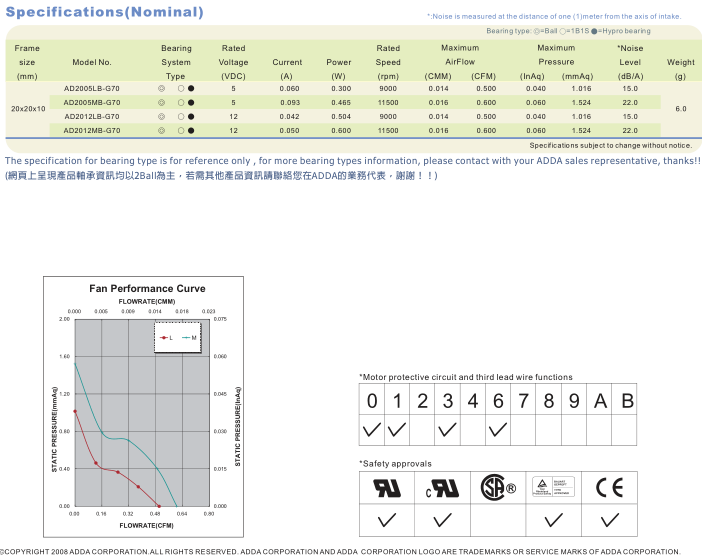Click current value 0.093 for AD2005MB-G70
Image resolution: width=702 pixels, height=558 pixels.
pyautogui.click(x=290, y=103)
